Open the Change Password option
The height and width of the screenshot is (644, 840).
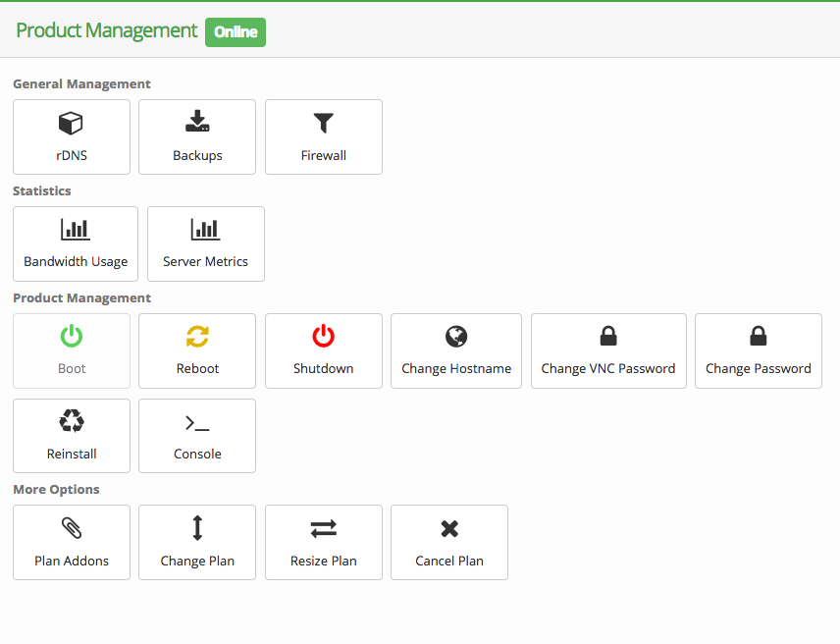[759, 351]
